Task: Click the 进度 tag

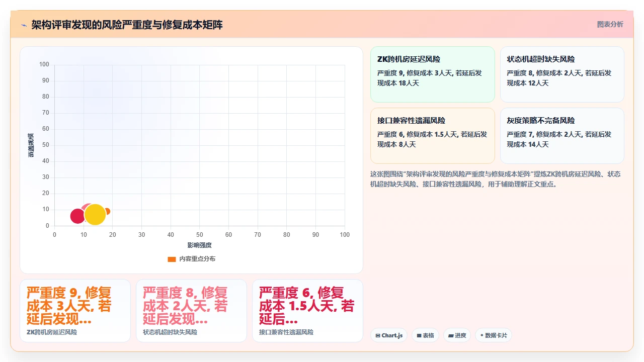Action: coord(457,335)
